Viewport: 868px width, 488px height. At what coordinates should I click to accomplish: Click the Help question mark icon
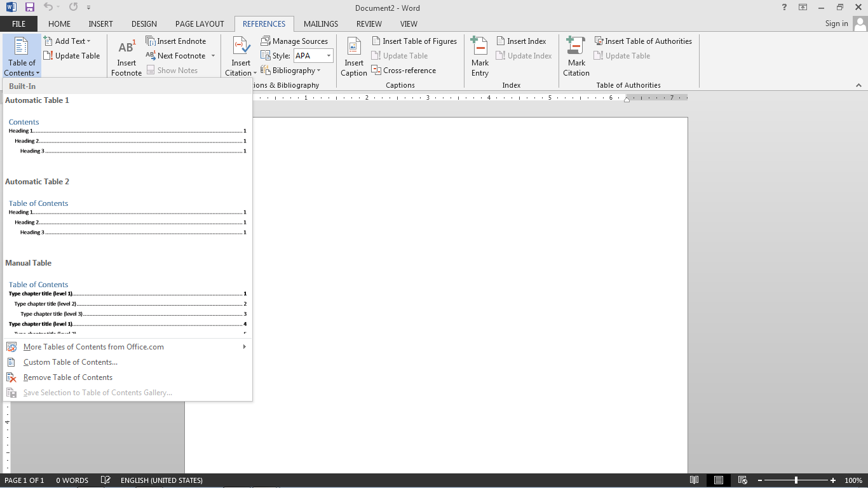[784, 8]
